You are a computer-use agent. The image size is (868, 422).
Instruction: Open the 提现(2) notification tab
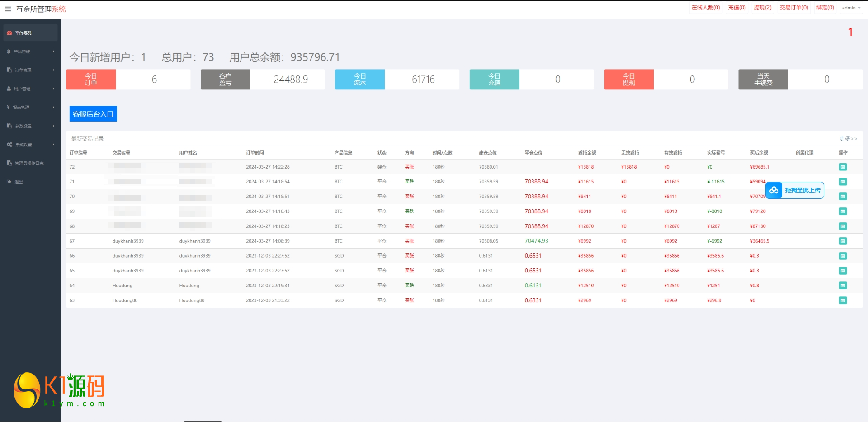762,8
